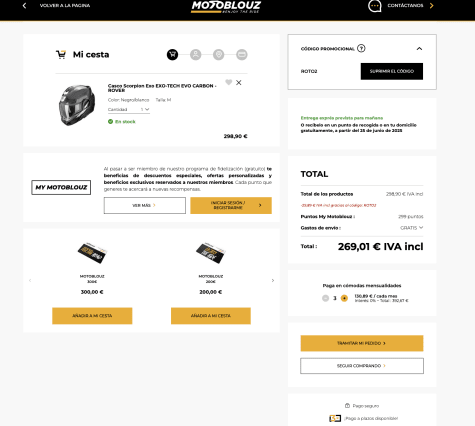Click the promo code help question mark
The height and width of the screenshot is (426, 475).
(x=361, y=48)
